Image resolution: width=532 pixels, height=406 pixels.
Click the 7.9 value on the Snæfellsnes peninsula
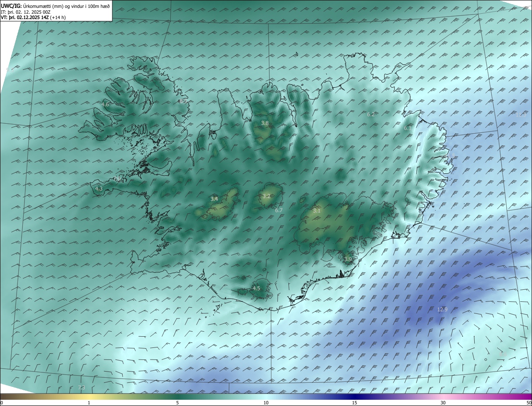(117, 179)
